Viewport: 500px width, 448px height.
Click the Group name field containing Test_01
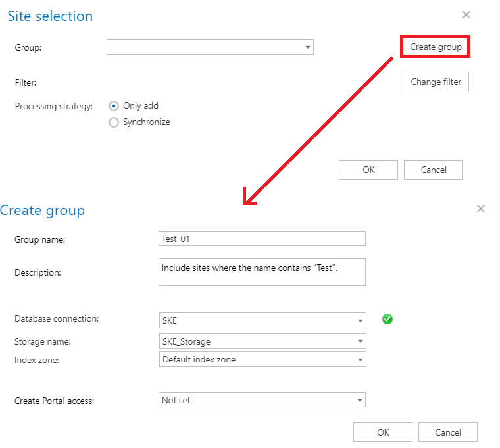(262, 239)
